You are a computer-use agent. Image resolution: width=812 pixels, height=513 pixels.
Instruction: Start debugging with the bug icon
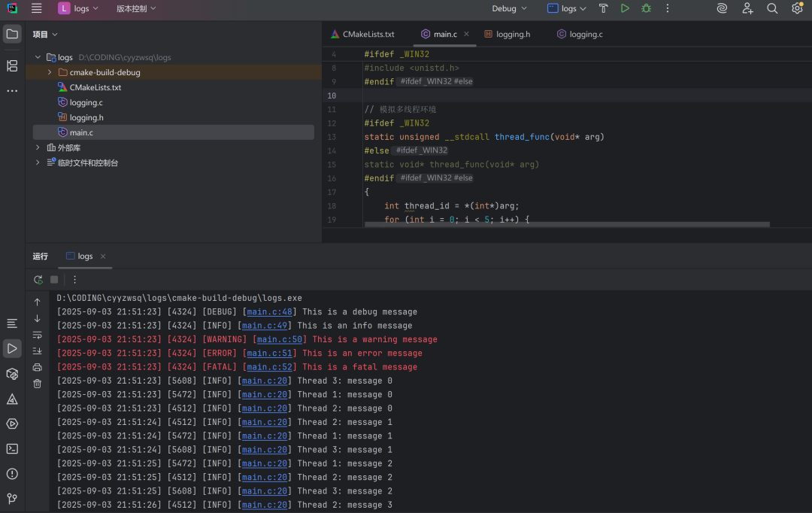(647, 8)
